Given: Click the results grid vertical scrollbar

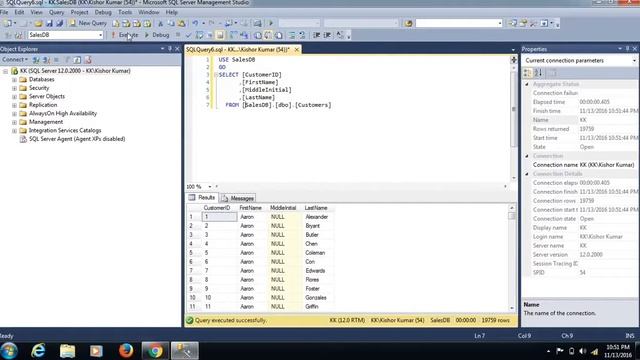Looking at the screenshot, I should click(x=512, y=257).
